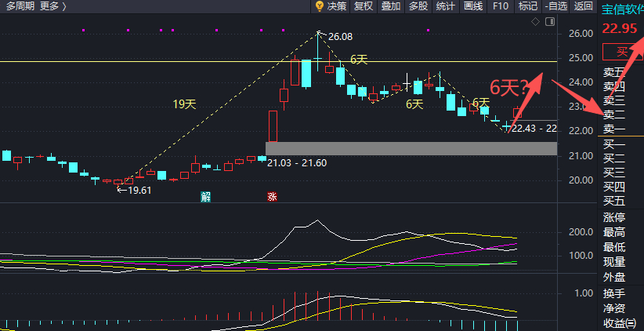Click the 200.0 indicator axis value
The height and width of the screenshot is (331, 644).
click(x=582, y=232)
